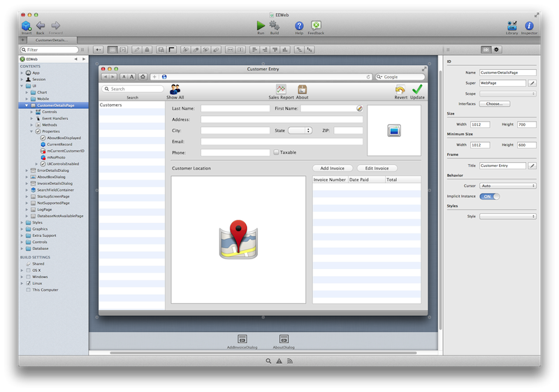Expand the Event Handlers node
Image resolution: width=559 pixels, height=392 pixels.
(x=31, y=118)
